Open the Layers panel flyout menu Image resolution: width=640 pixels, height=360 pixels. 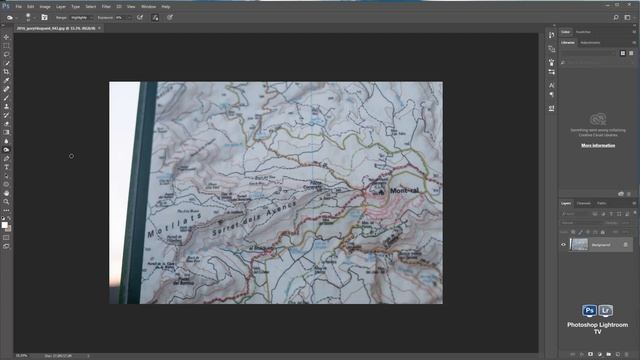coord(634,203)
